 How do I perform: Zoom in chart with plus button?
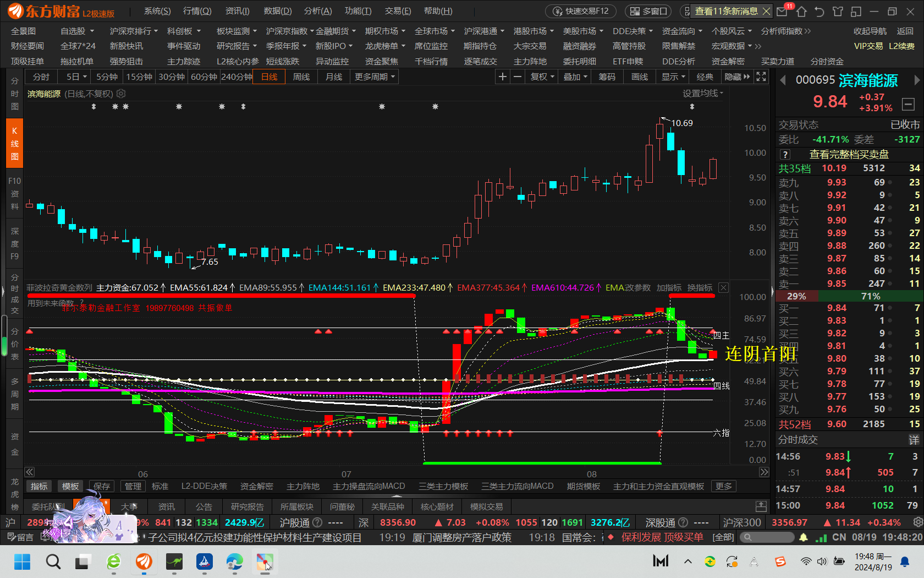(502, 77)
